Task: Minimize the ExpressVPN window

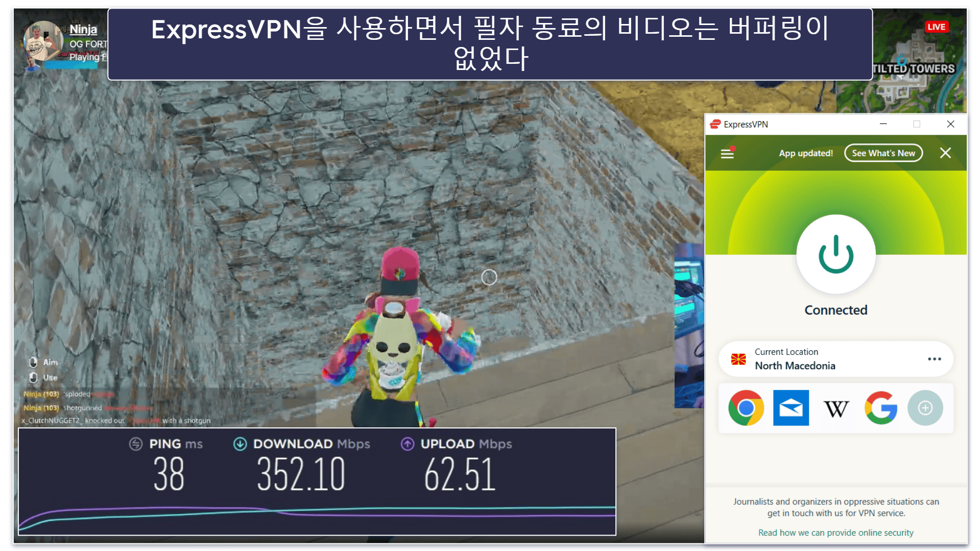Action: click(x=883, y=124)
